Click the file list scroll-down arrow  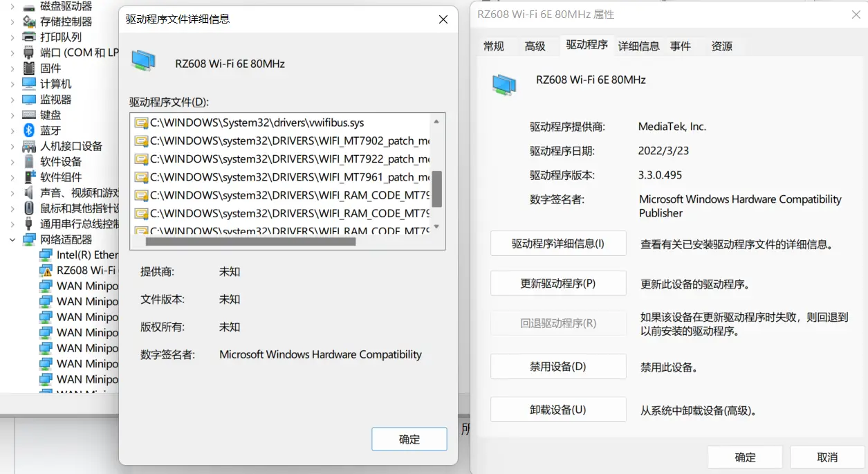tap(436, 227)
